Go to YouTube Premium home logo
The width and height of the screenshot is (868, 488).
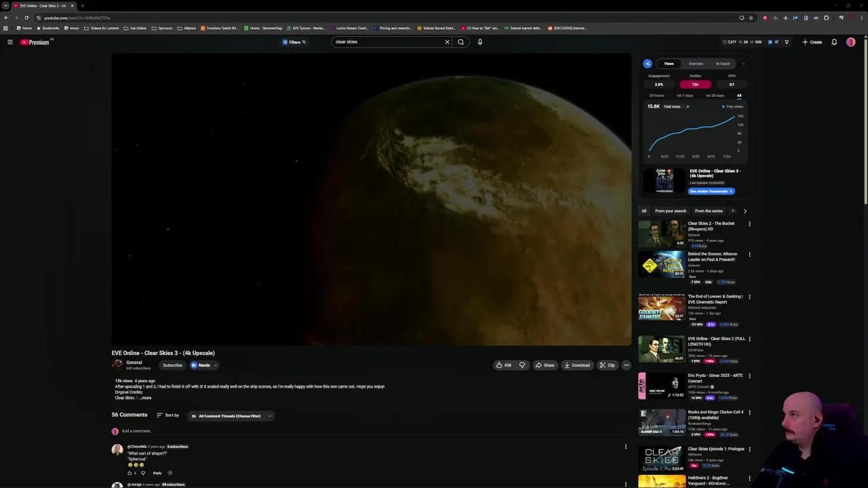coord(35,42)
